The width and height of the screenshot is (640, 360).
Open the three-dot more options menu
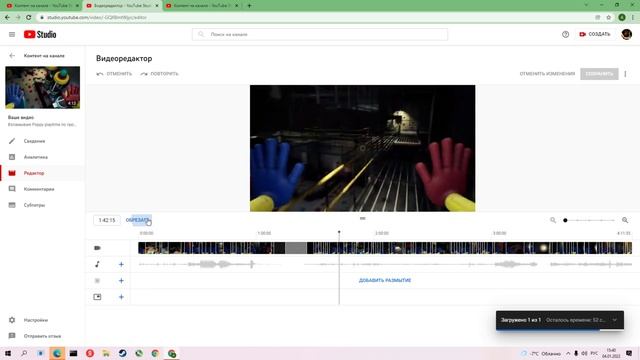[625, 74]
